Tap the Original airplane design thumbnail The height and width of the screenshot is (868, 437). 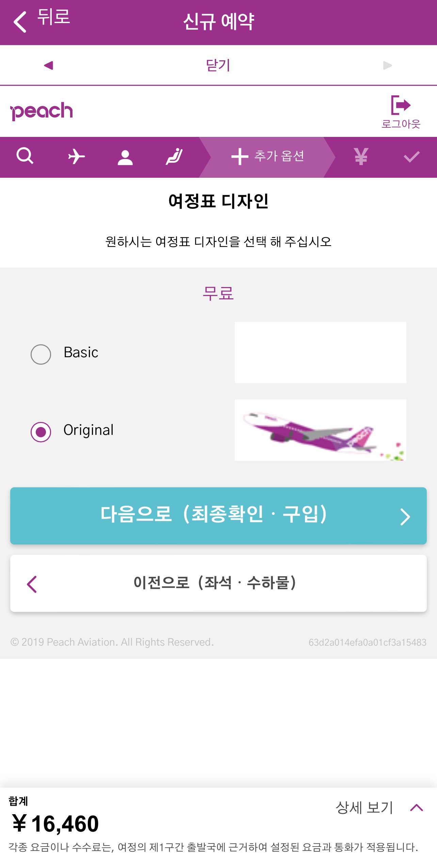point(320,430)
